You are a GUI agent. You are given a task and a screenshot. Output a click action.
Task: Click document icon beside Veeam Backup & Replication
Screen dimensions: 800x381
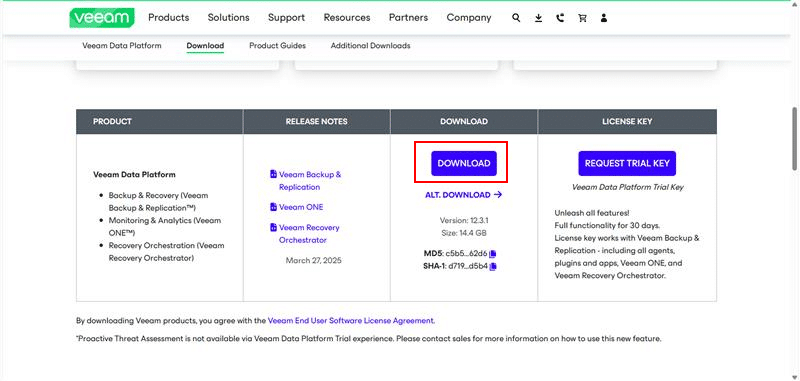tap(273, 174)
